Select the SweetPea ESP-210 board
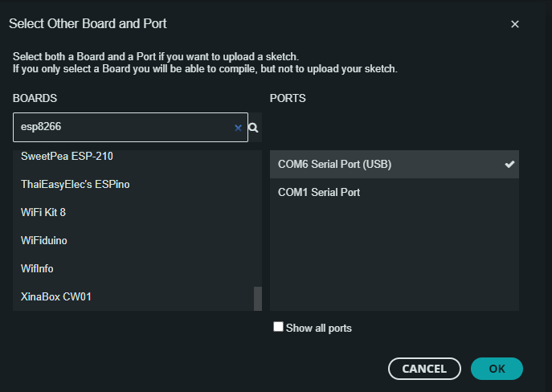Screen dimensions: 552x392 [137, 156]
